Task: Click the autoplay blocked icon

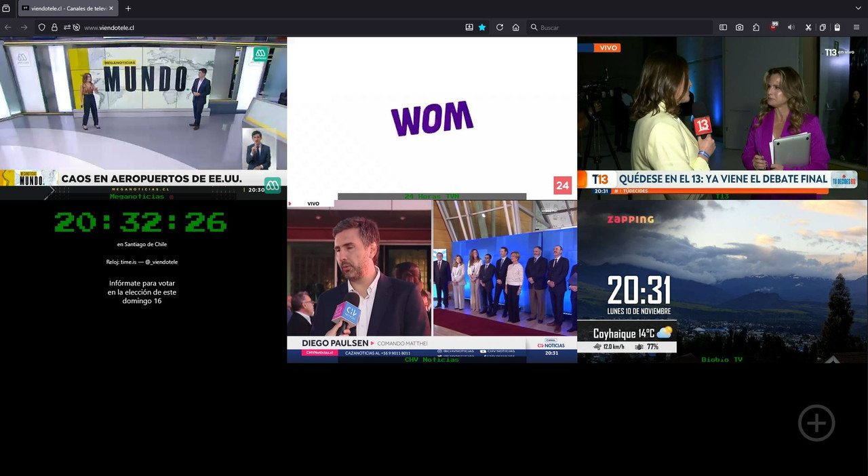Action: pos(76,27)
